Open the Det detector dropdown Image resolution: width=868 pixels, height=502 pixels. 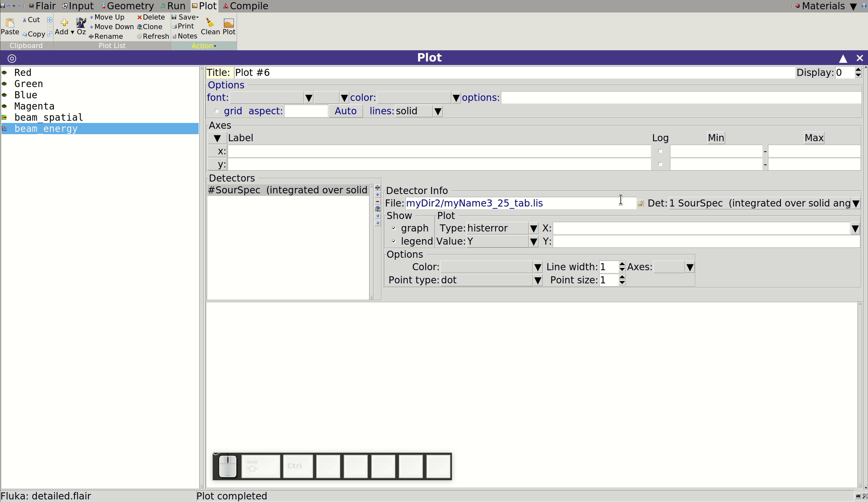856,204
